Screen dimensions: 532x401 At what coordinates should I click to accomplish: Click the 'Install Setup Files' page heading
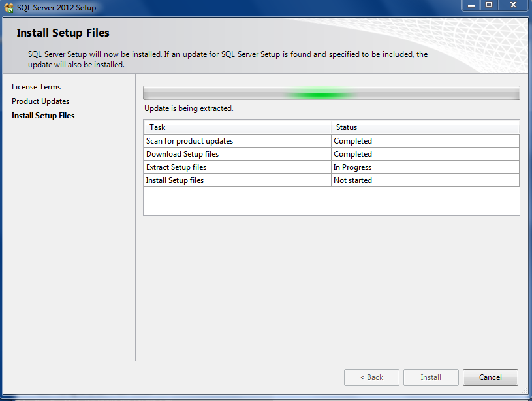[63, 33]
